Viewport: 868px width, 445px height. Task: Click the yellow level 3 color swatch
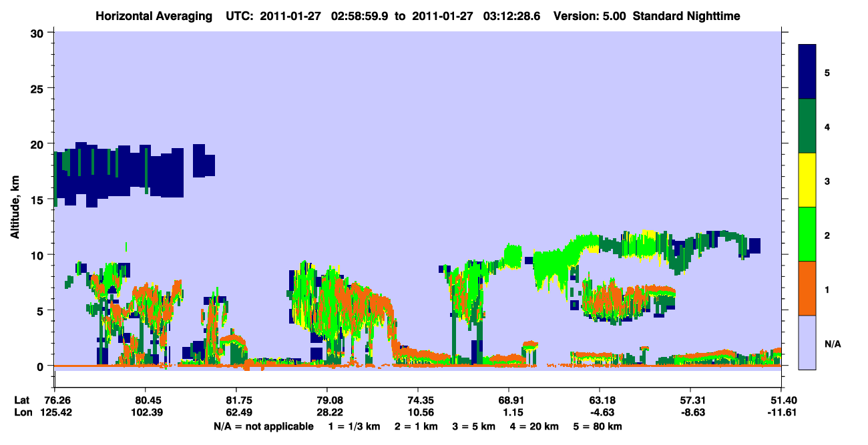807,180
